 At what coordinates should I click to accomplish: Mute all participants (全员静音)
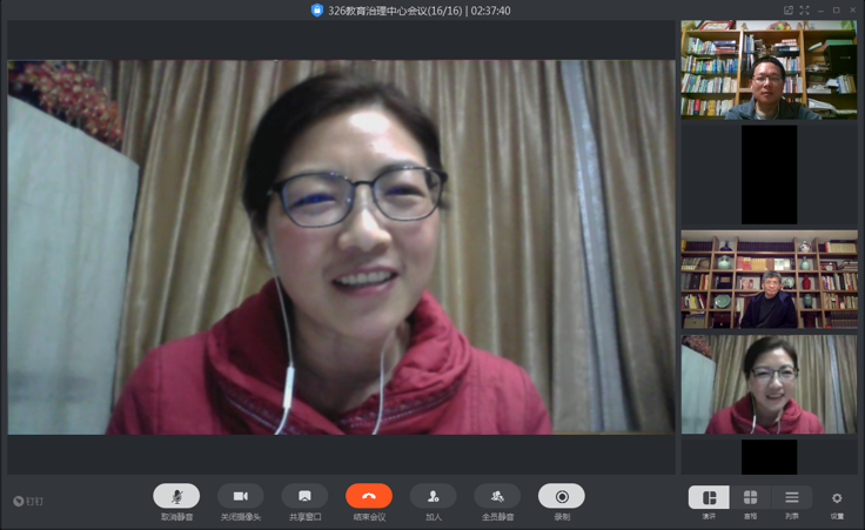pos(497,496)
